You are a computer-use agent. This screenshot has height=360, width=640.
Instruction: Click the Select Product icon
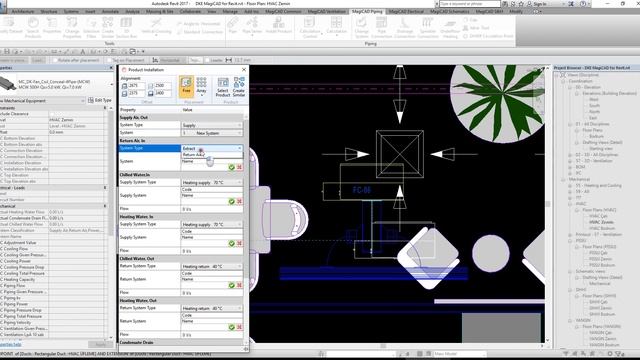click(223, 87)
